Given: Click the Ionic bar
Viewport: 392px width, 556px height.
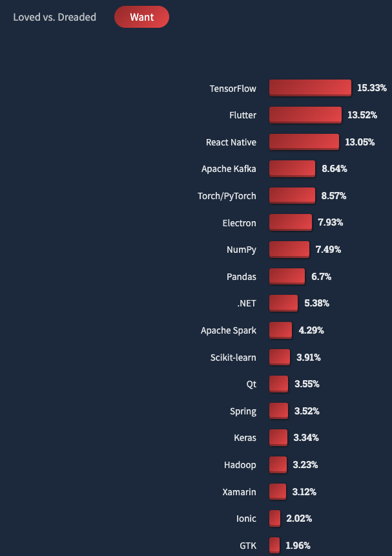Looking at the screenshot, I should (275, 519).
